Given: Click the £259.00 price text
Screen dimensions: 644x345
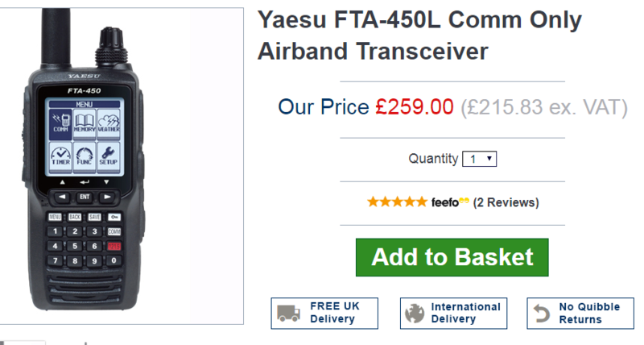Looking at the screenshot, I should (x=415, y=107).
